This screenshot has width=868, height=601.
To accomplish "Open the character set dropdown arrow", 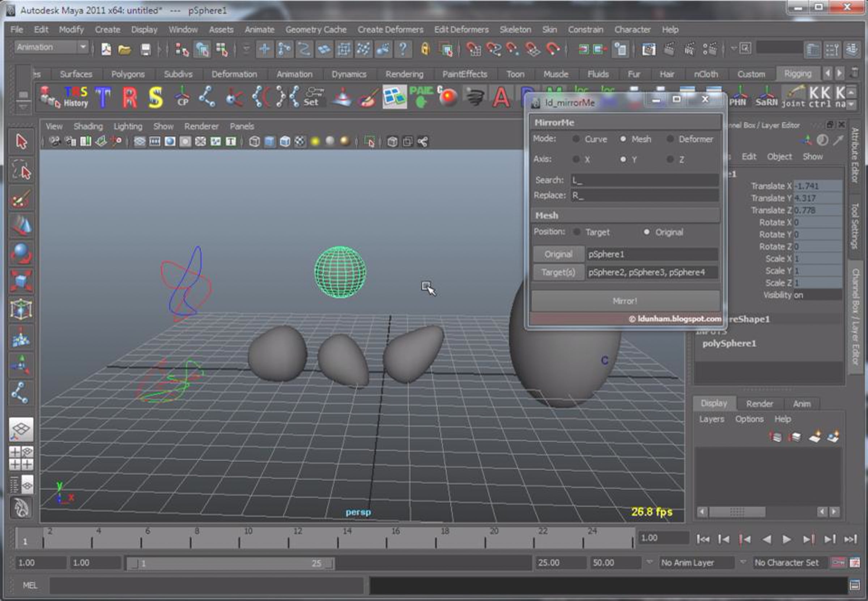I will click(743, 562).
